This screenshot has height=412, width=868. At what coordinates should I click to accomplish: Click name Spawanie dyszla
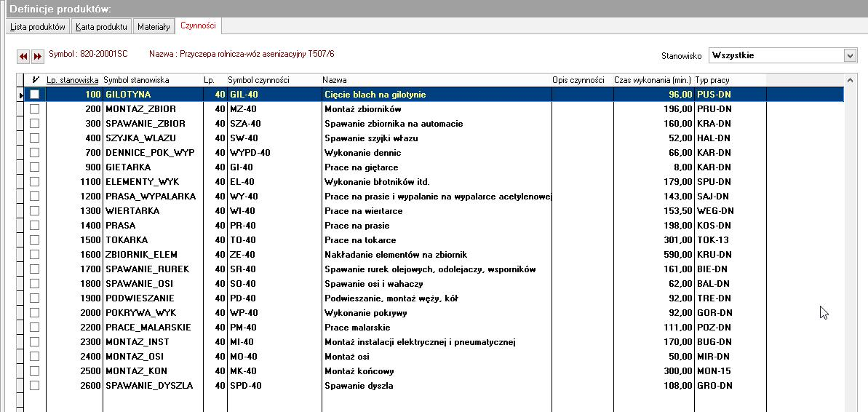[359, 385]
